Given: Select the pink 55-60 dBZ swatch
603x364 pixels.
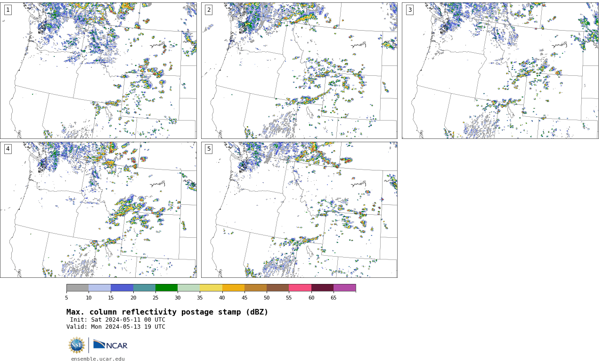Looking at the screenshot, I should point(300,288).
